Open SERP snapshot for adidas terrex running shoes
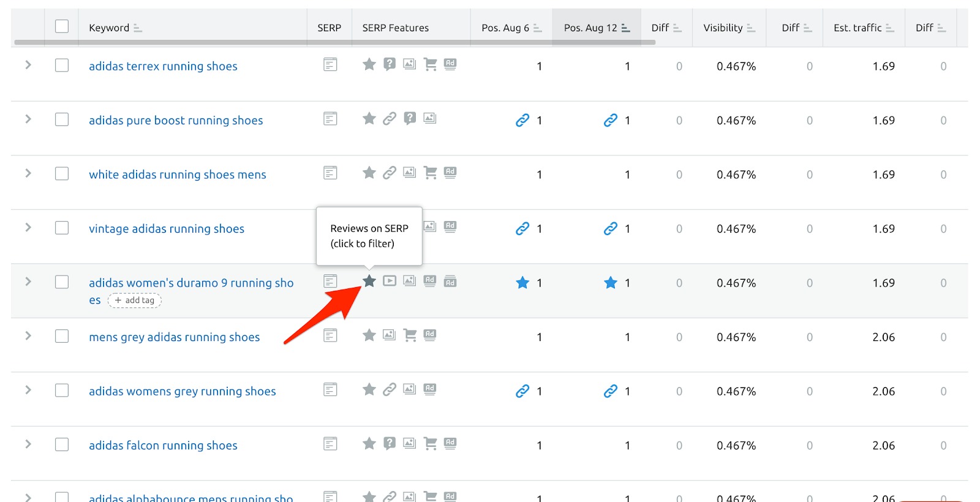This screenshot has height=502, width=980. [330, 64]
